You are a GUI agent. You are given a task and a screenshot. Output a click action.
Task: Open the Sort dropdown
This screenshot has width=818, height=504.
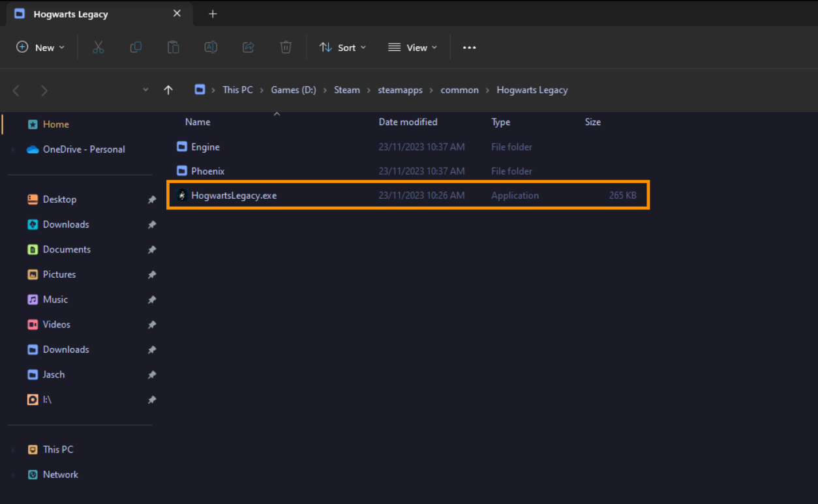tap(342, 47)
